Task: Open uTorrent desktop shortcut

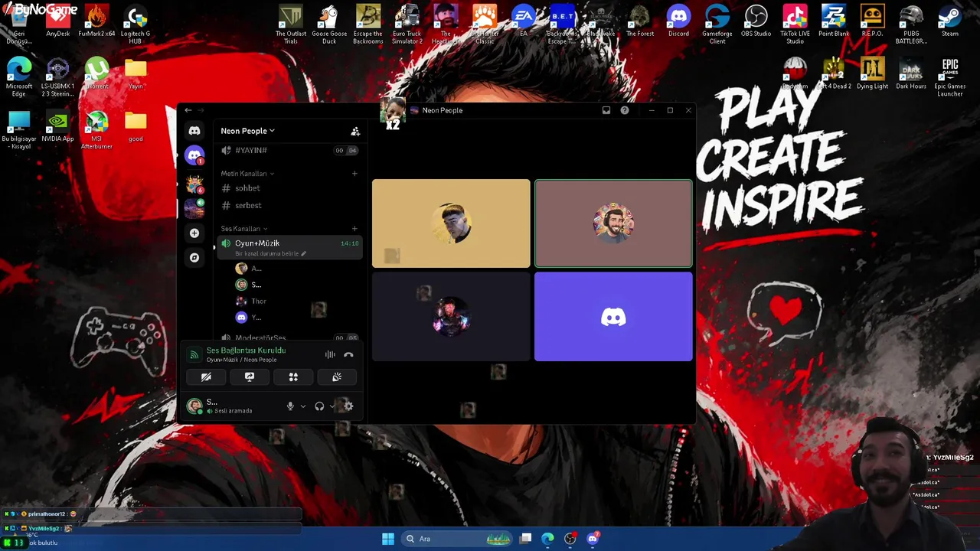Action: tap(96, 73)
